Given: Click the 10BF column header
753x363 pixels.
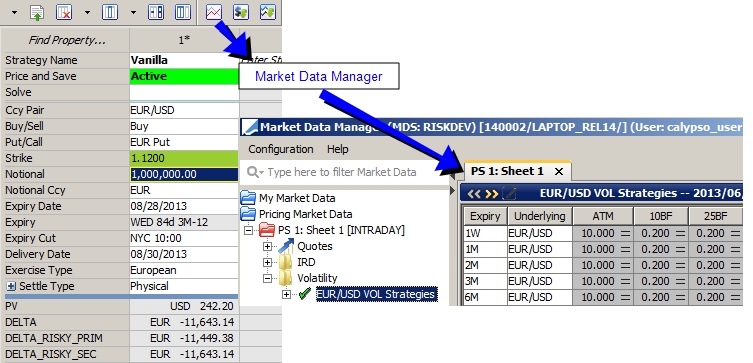Looking at the screenshot, I should click(660, 216).
